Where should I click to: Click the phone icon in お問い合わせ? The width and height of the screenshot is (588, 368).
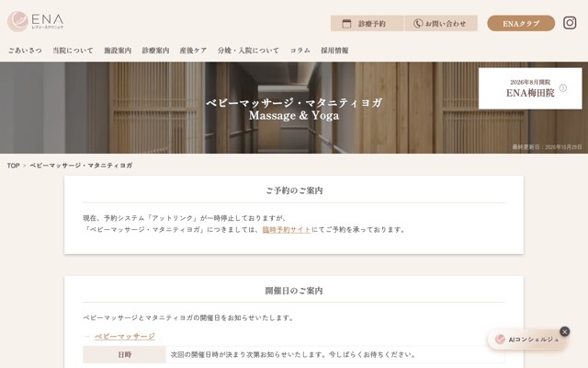click(x=418, y=24)
